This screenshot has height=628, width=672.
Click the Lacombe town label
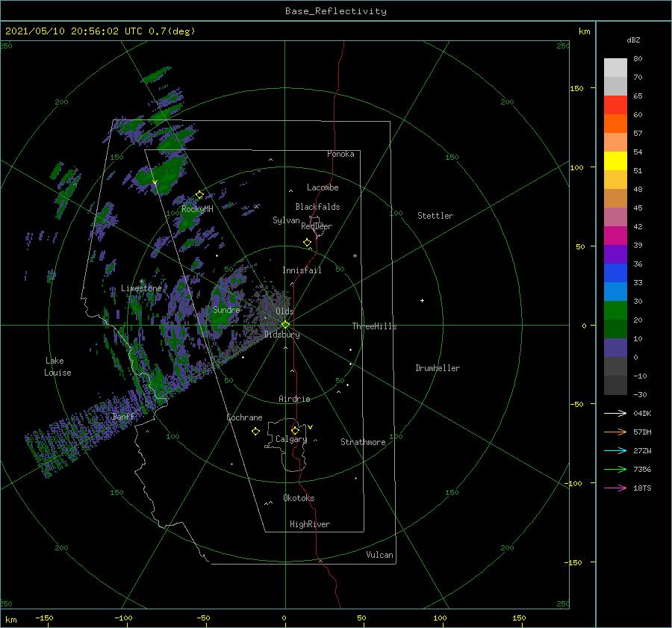click(x=323, y=187)
